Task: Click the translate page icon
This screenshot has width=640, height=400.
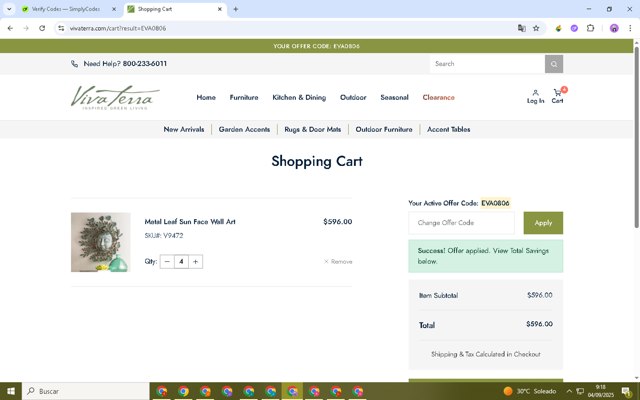Action: [x=522, y=28]
